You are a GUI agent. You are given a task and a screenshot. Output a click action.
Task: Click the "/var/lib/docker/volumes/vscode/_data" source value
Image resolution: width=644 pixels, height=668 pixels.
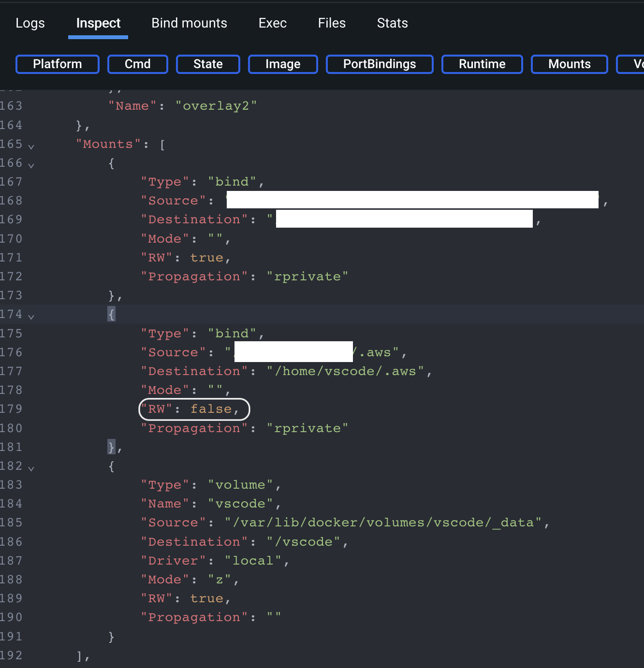(383, 523)
